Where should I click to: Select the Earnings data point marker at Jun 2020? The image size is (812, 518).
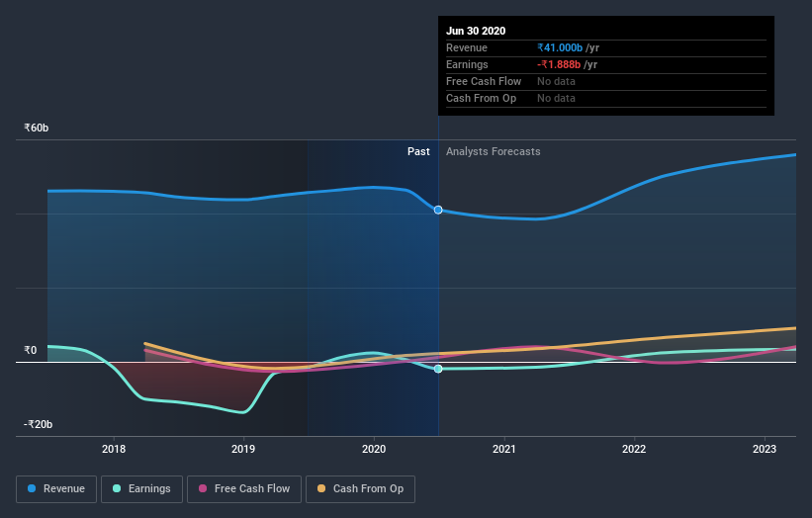[x=438, y=369]
